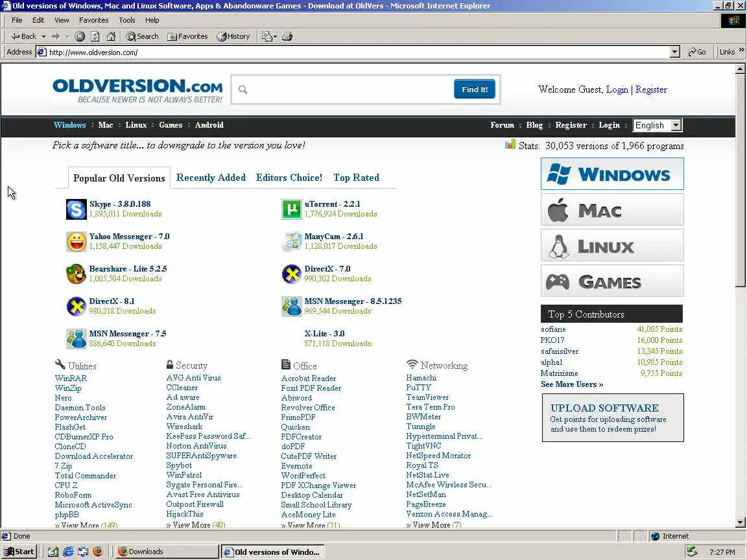Click the vertical scrollbar down arrow

tap(740, 522)
